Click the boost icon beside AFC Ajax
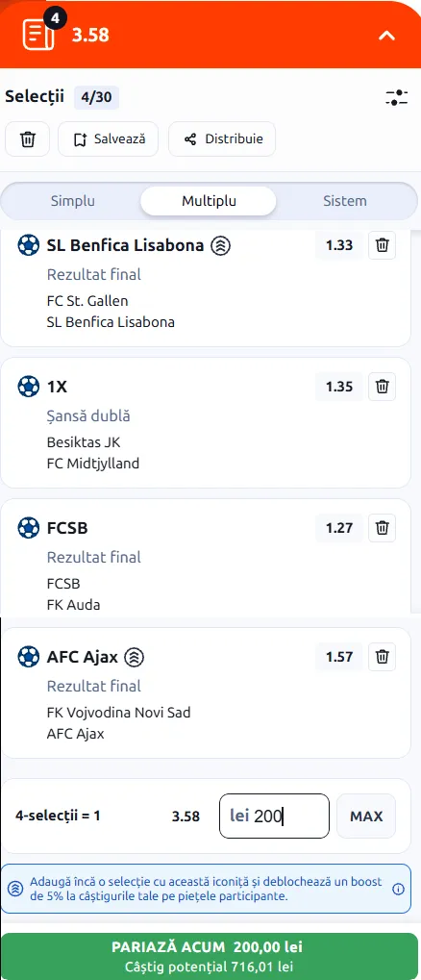 point(135,657)
